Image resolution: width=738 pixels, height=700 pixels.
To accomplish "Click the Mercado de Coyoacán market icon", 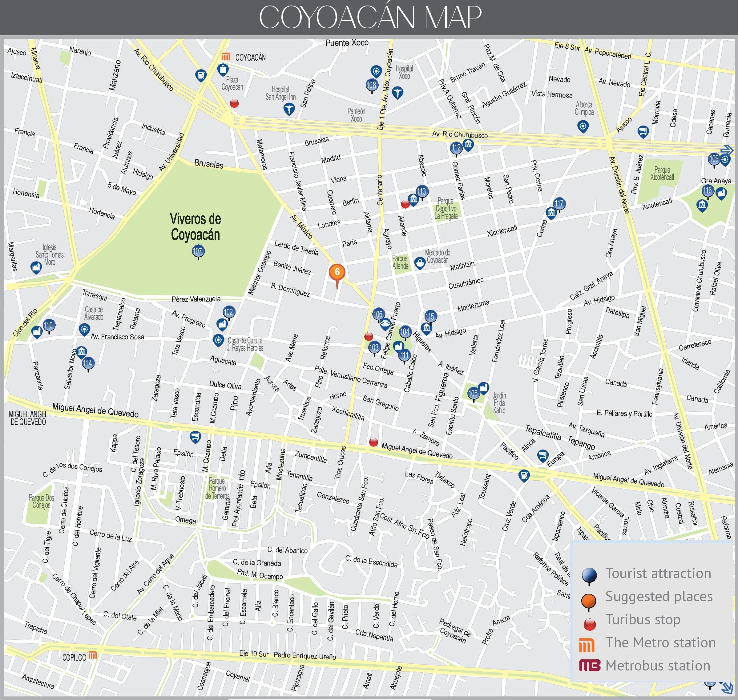I will 420,263.
